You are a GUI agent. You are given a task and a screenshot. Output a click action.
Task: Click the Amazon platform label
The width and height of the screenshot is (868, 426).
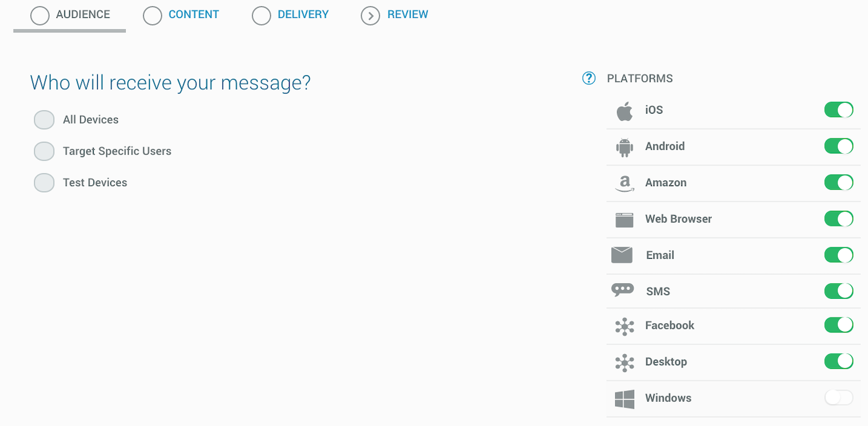tap(666, 183)
